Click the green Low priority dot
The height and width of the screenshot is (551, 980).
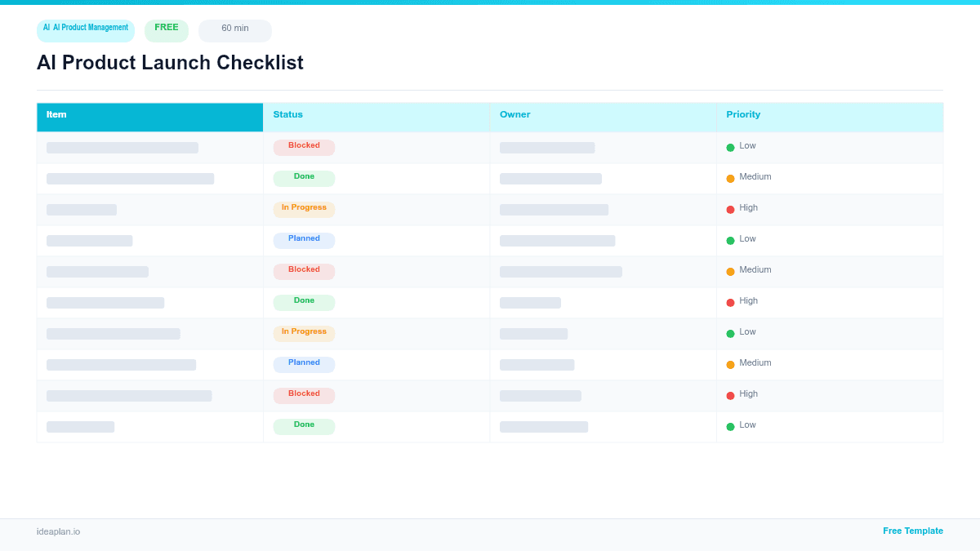(x=731, y=145)
